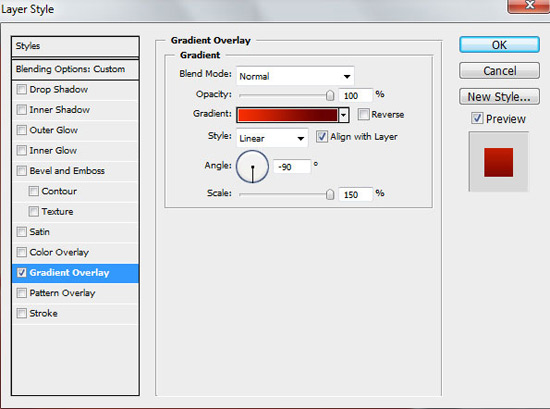Image resolution: width=550 pixels, height=409 pixels.
Task: Click the New Style... button
Action: pyautogui.click(x=499, y=97)
